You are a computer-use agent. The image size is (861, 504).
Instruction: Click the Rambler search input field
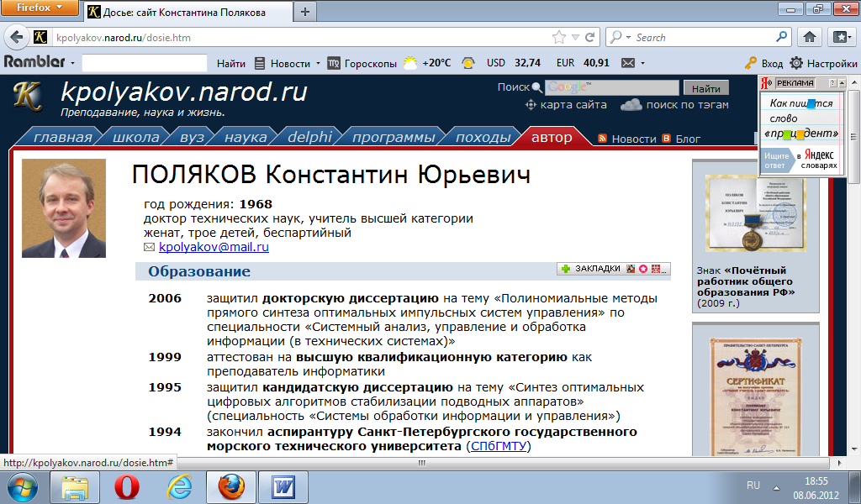tap(145, 63)
